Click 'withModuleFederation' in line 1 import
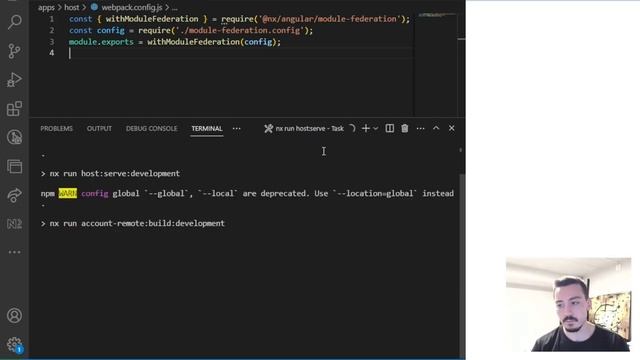Image resolution: width=640 pixels, height=360 pixels. tap(152, 19)
